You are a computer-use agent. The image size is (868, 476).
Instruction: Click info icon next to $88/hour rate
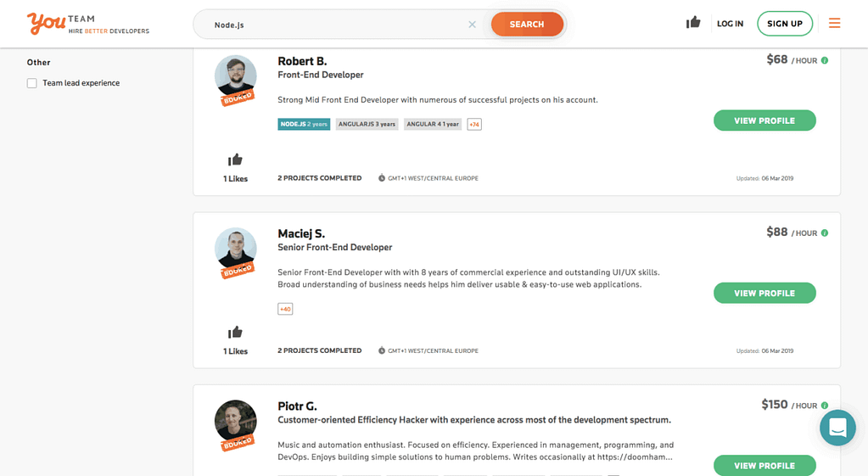(825, 233)
